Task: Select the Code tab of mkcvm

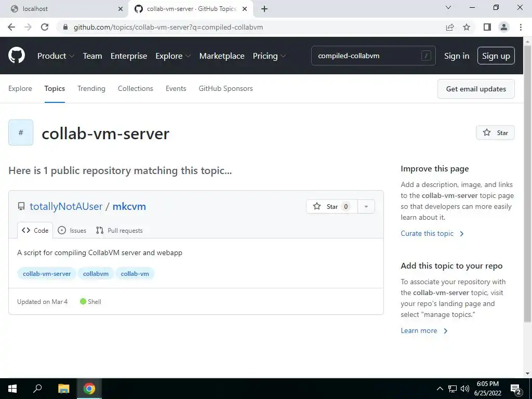Action: (35, 230)
